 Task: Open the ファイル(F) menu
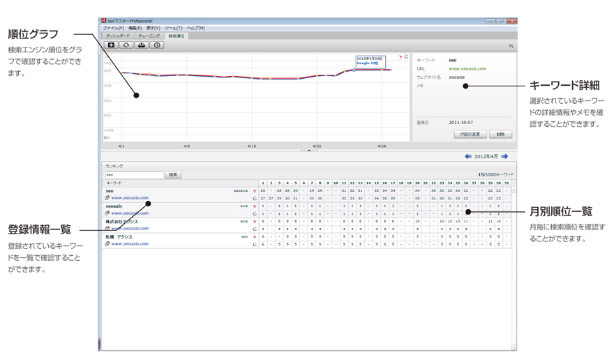(113, 28)
